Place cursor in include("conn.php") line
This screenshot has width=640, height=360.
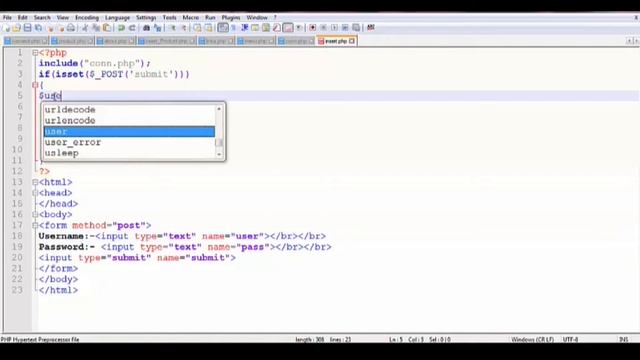(x=95, y=63)
